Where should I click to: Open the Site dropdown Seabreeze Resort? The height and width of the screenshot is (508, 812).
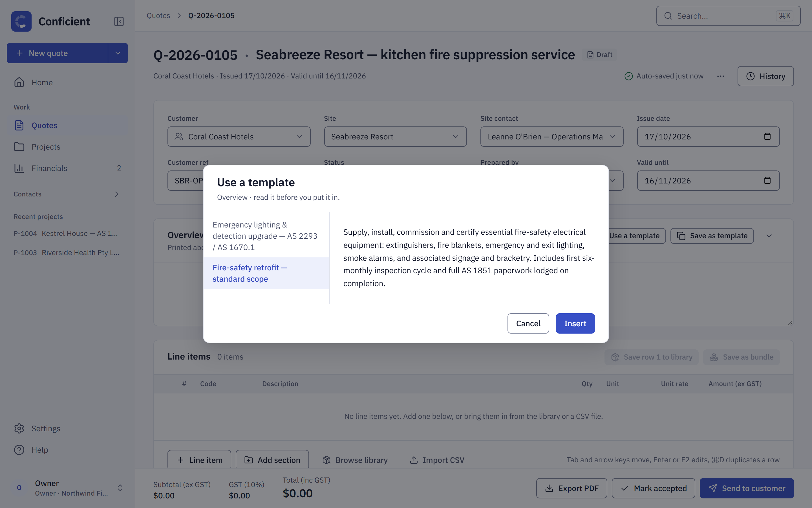(x=395, y=137)
